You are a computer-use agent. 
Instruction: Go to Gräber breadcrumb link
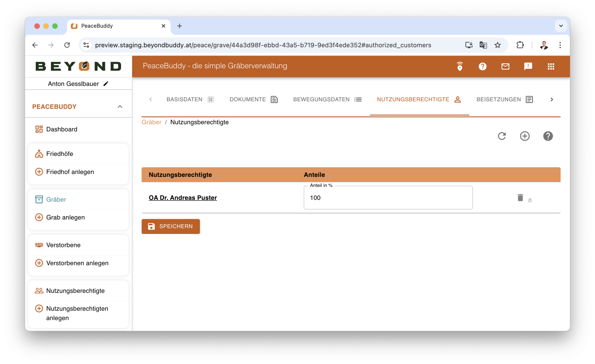[151, 122]
